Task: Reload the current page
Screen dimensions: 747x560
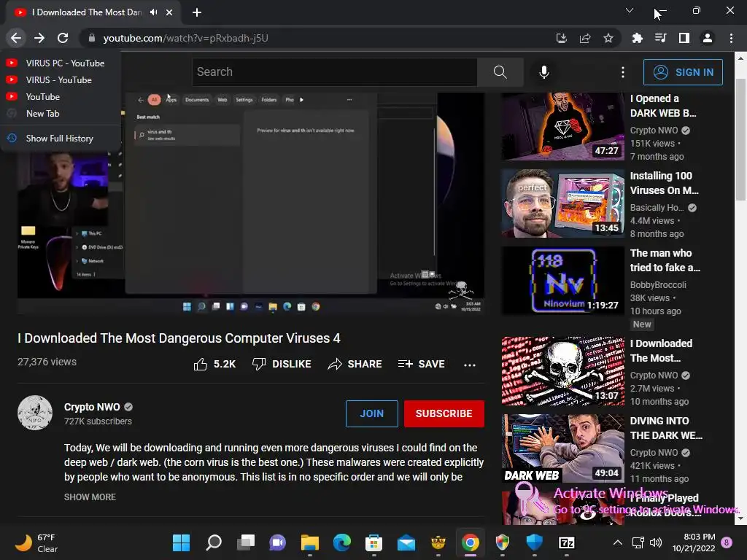Action: point(63,38)
